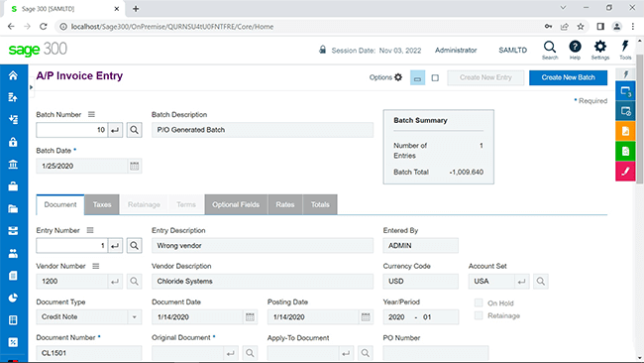This screenshot has height=363, width=644.
Task: Select the Document tab
Action: (x=60, y=204)
